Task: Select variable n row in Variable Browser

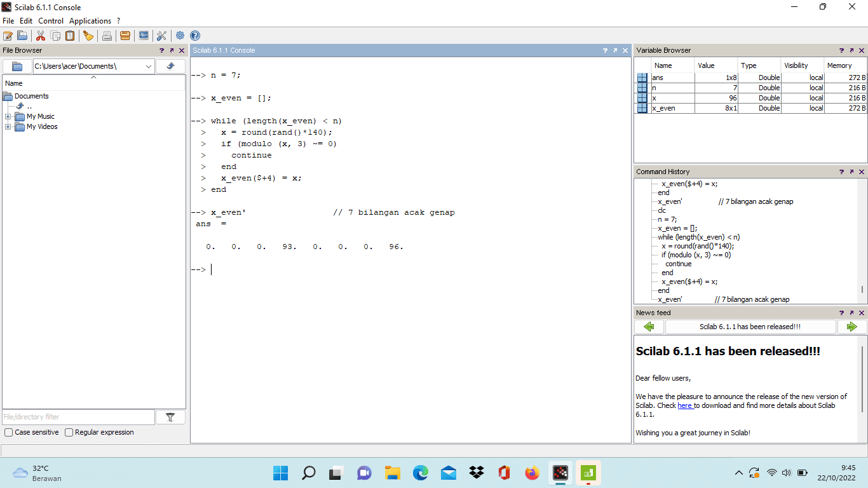Action: click(750, 88)
